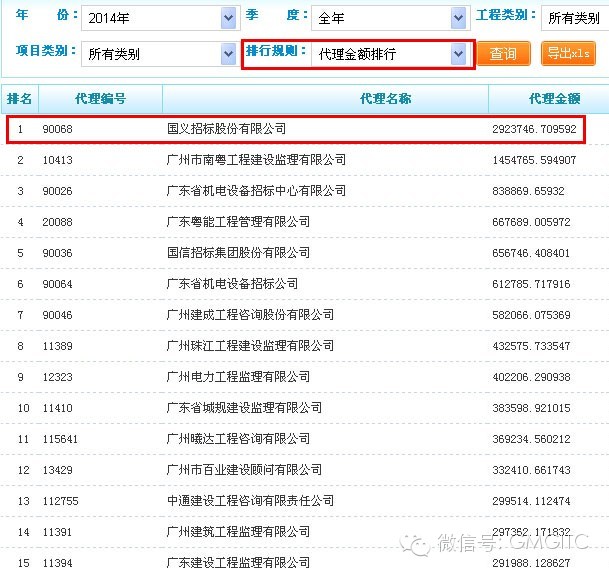This screenshot has height=574, width=609.
Task: Click agent code 90036
Action: tap(57, 253)
